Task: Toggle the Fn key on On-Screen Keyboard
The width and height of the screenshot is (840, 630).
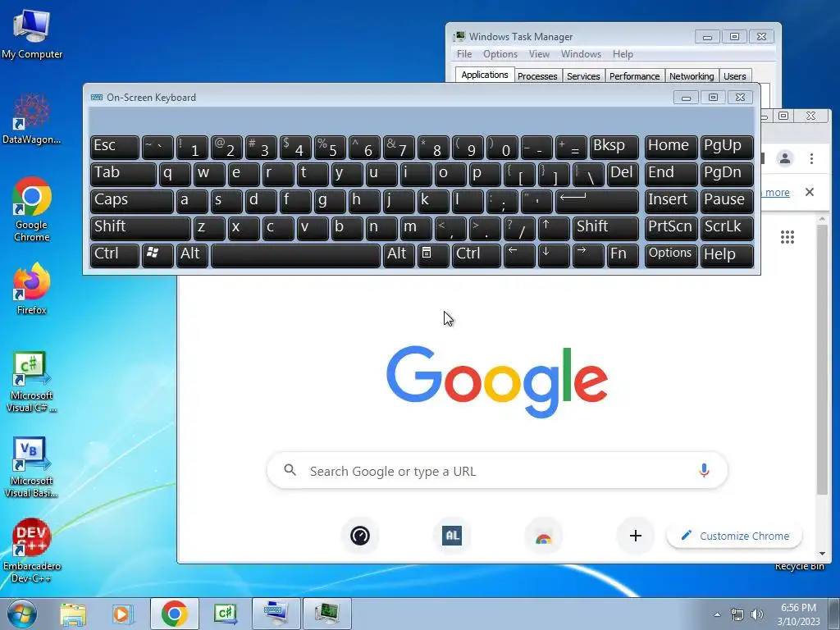Action: pyautogui.click(x=623, y=255)
